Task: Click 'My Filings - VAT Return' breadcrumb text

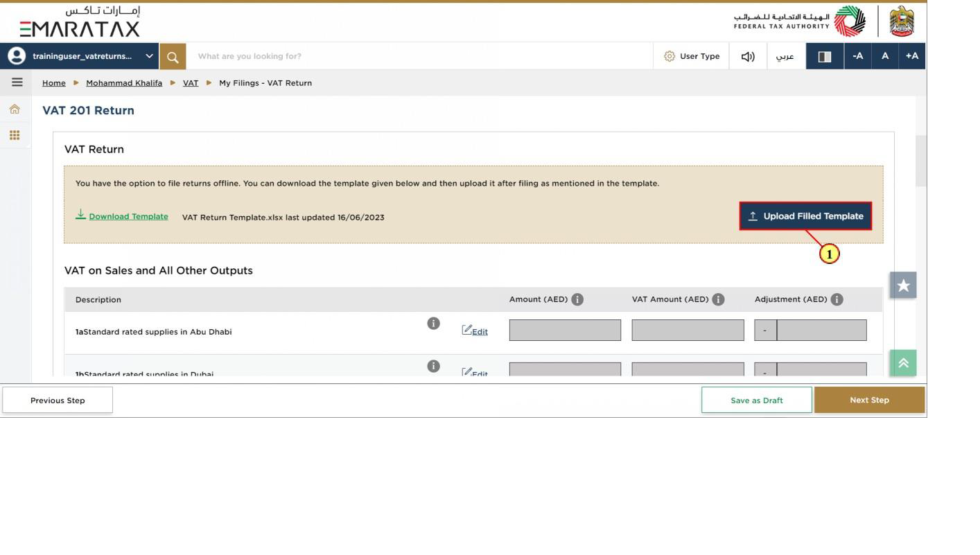Action: [x=265, y=83]
